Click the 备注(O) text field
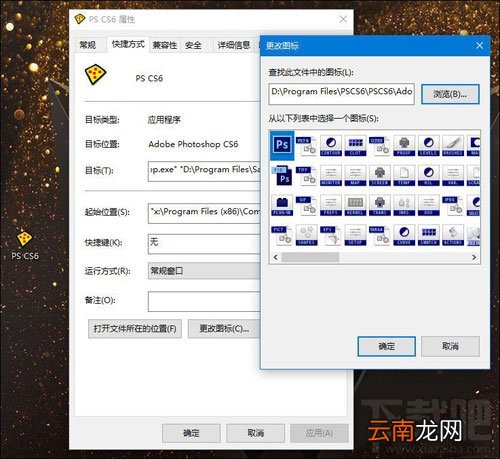This screenshot has height=459, width=500. [x=204, y=301]
